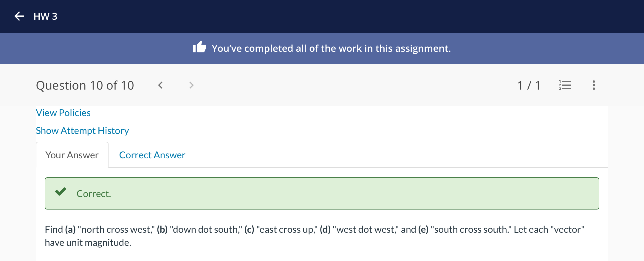
Task: Open the View Policies link
Action: pyautogui.click(x=63, y=113)
